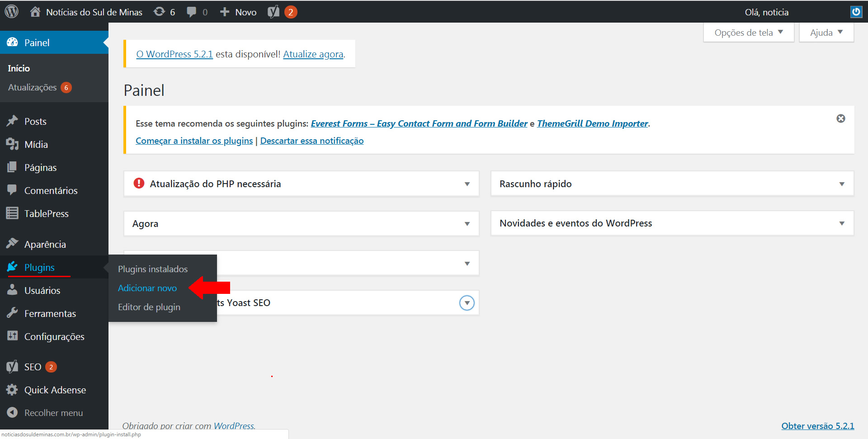Click the Usuários person icon
This screenshot has height=439, width=868.
[x=12, y=290]
